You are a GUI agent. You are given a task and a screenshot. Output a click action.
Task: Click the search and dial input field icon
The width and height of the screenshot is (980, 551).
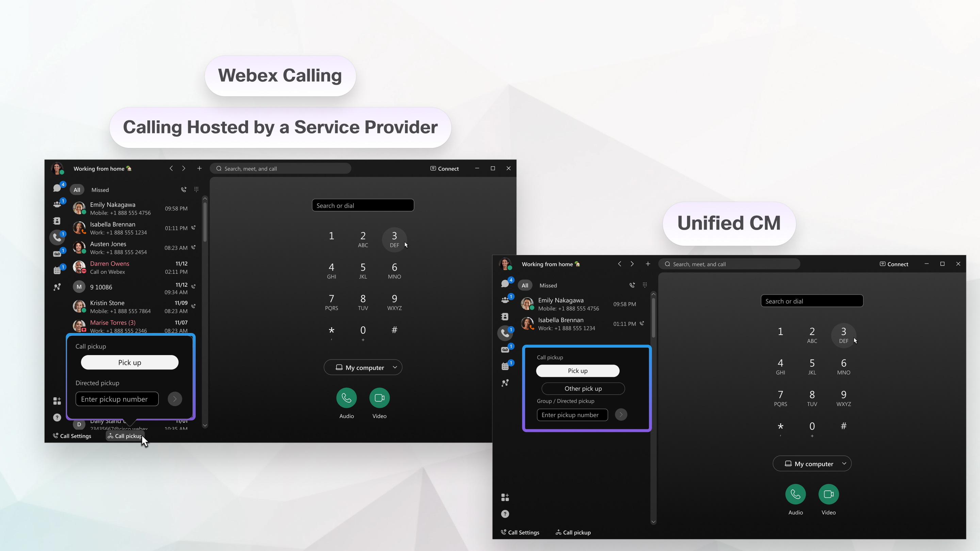coord(363,205)
